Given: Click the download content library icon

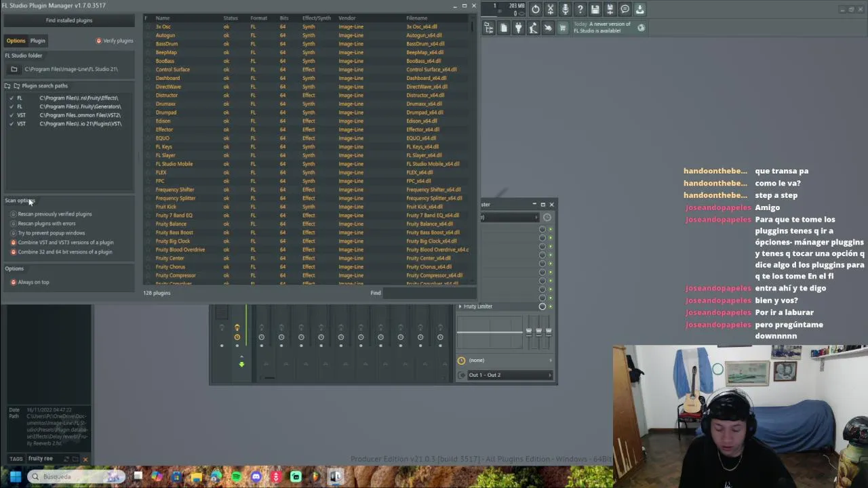Looking at the screenshot, I should [640, 9].
